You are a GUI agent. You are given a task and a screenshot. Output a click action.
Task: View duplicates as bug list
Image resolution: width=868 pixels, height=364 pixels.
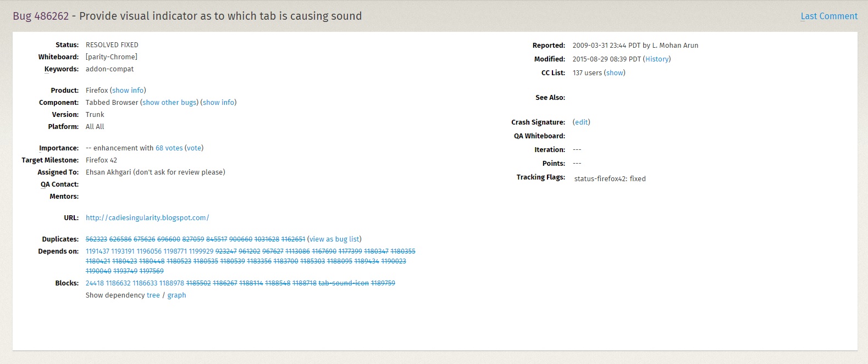point(334,239)
